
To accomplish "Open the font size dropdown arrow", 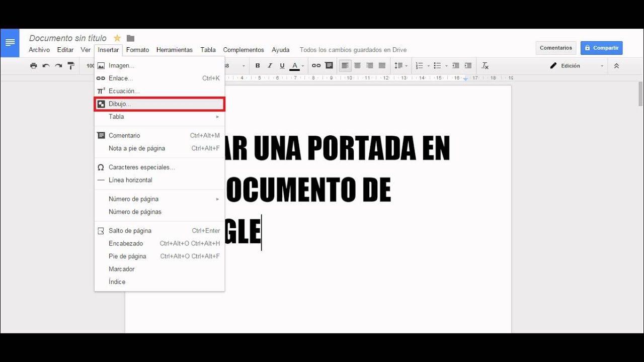I will tap(244, 66).
